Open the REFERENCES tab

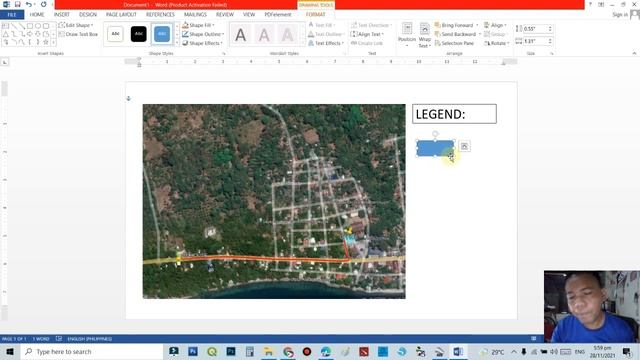point(160,15)
